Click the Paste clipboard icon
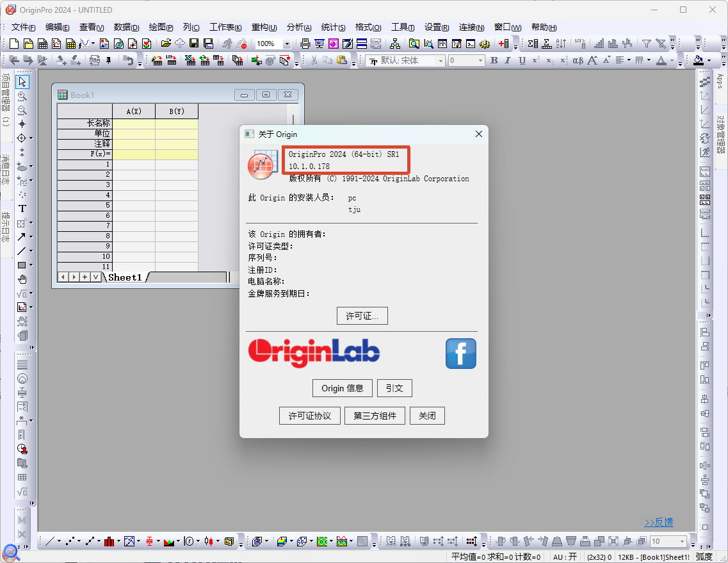 click(x=342, y=60)
